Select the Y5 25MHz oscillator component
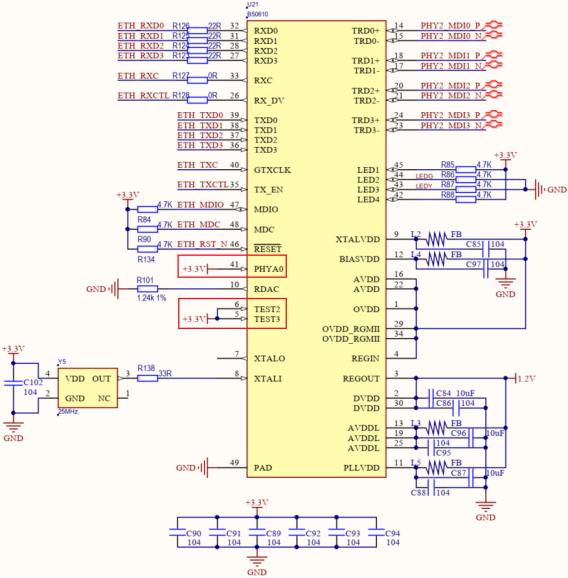Image resolution: width=568 pixels, height=578 pixels. coord(88,388)
